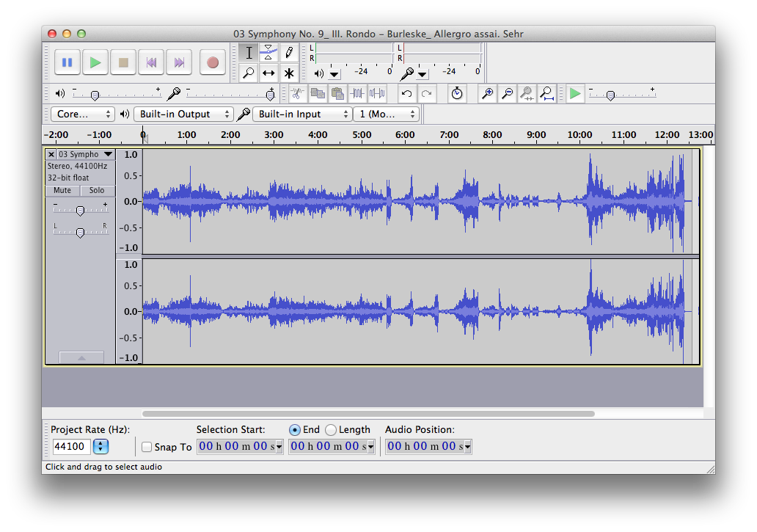Click the Pause playback button
The width and height of the screenshot is (757, 532).
click(x=67, y=63)
